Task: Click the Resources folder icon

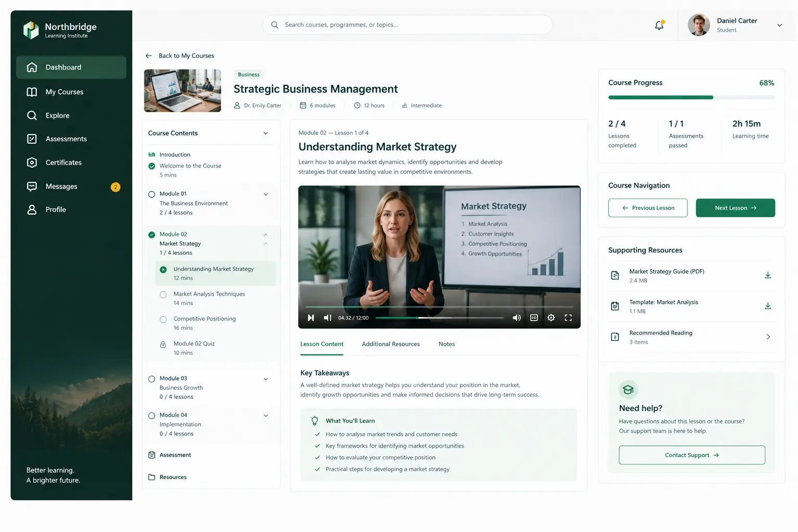Action: [x=152, y=477]
